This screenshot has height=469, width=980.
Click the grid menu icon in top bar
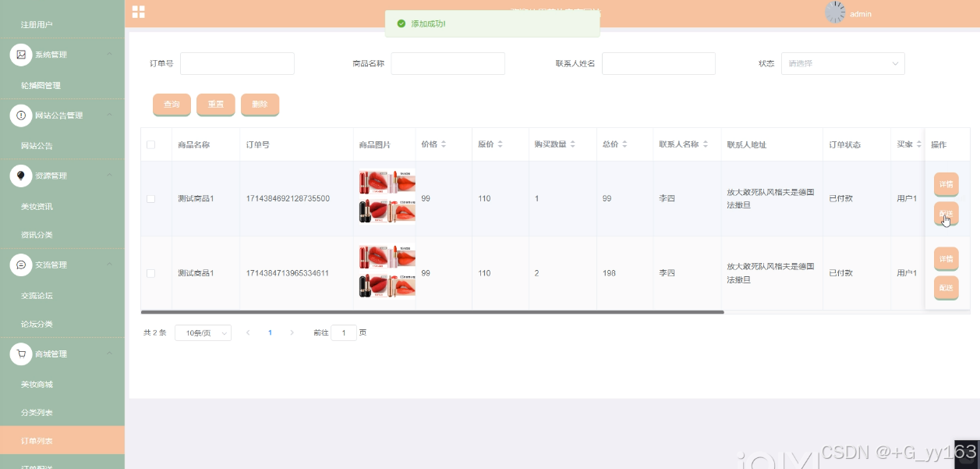[x=138, y=12]
